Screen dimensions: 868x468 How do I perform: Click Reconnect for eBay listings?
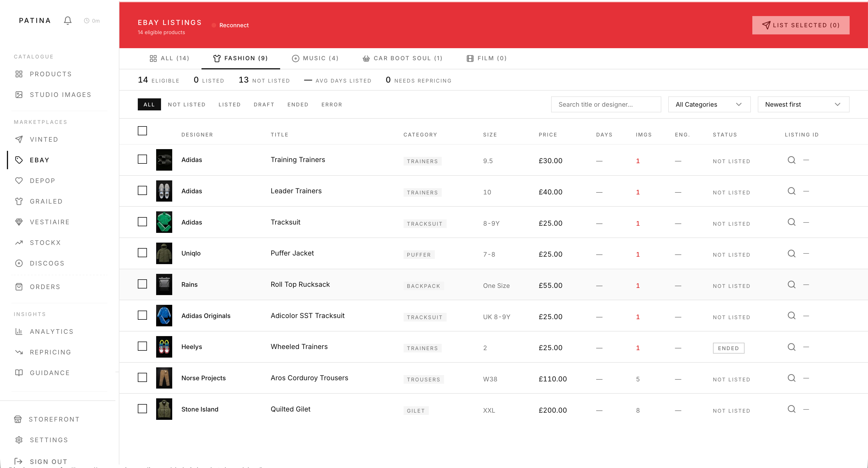(234, 25)
